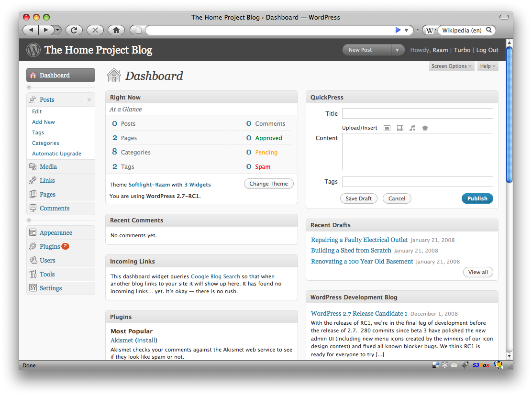Open the Settings menu item
This screenshot has height=396, width=532.
[51, 288]
